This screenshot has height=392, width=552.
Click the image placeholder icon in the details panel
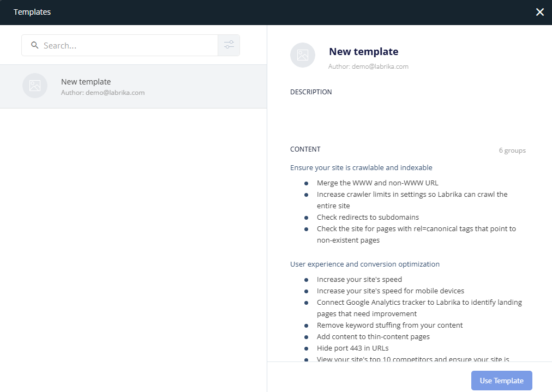coord(303,55)
